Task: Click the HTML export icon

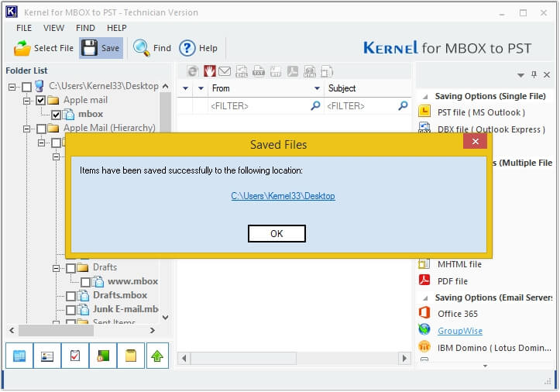Action: 310,71
